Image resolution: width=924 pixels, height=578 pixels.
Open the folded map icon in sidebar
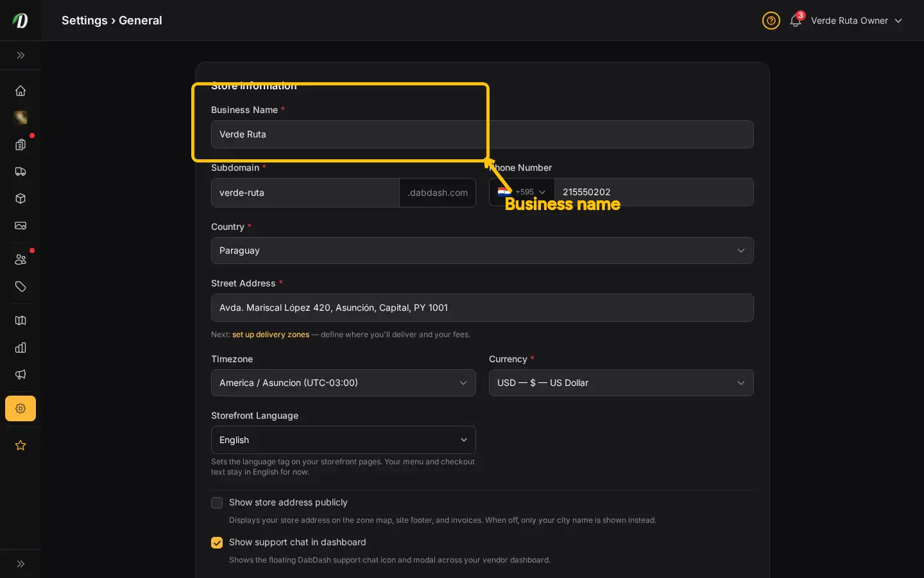point(21,320)
